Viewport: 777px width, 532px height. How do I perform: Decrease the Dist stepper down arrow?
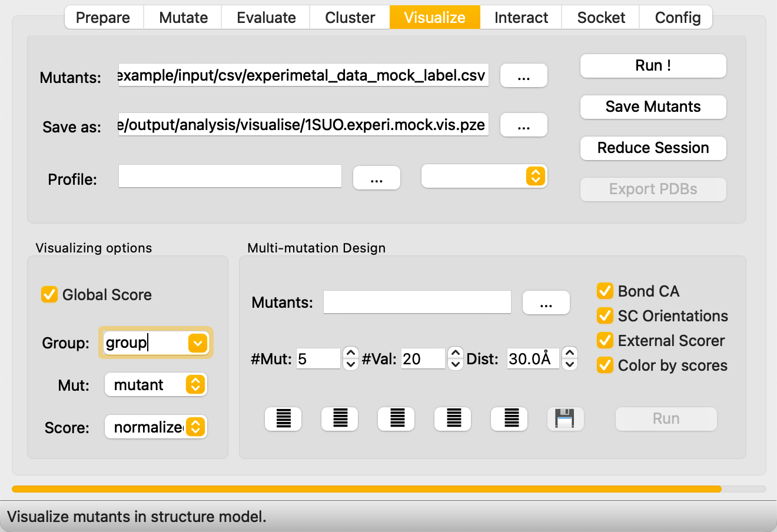click(x=569, y=364)
